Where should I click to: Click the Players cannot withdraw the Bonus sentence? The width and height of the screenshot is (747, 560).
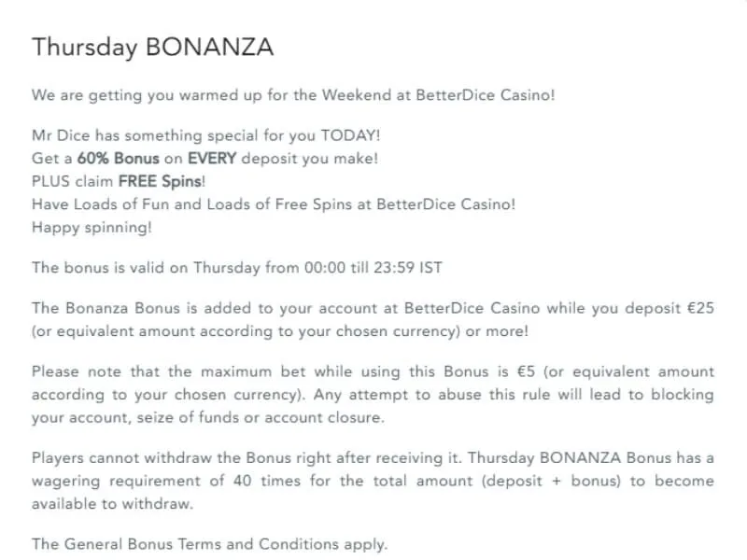[247, 458]
